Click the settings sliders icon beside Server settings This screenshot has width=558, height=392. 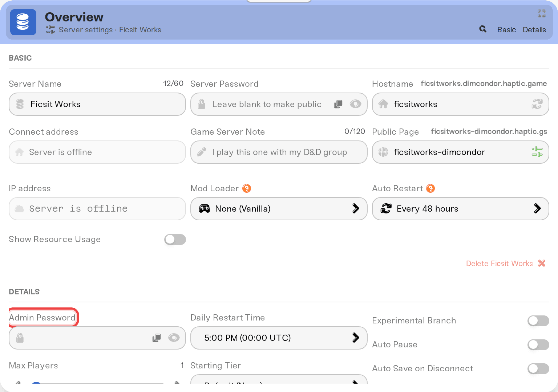pos(50,30)
